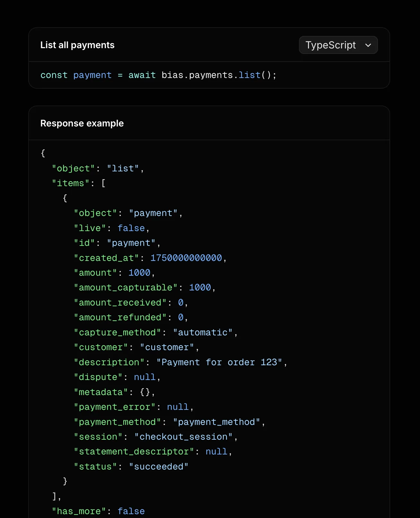Click the '"object": "list",' line
420x518 pixels.
[98, 168]
